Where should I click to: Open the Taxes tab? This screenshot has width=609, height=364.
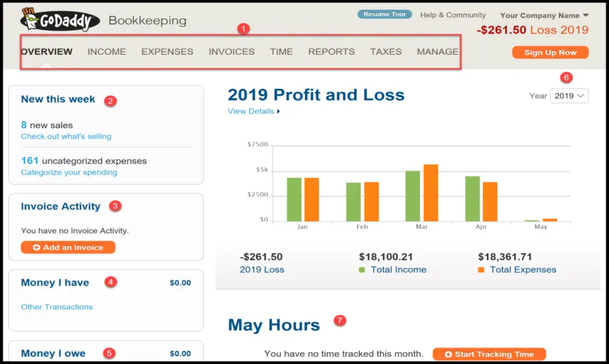tap(385, 52)
